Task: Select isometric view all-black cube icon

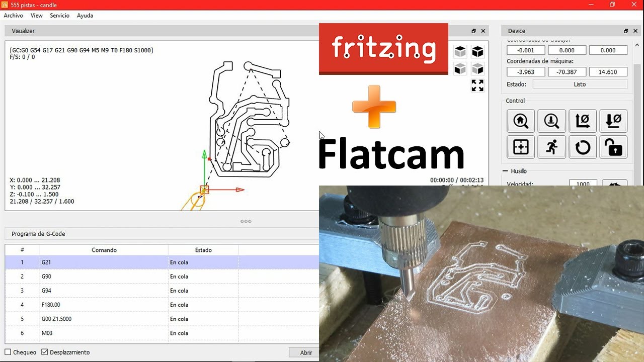Action: [477, 52]
